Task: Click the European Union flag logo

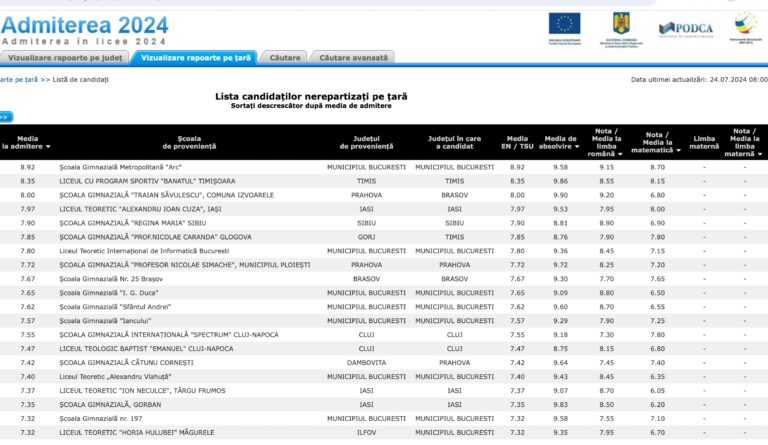Action: (x=564, y=24)
